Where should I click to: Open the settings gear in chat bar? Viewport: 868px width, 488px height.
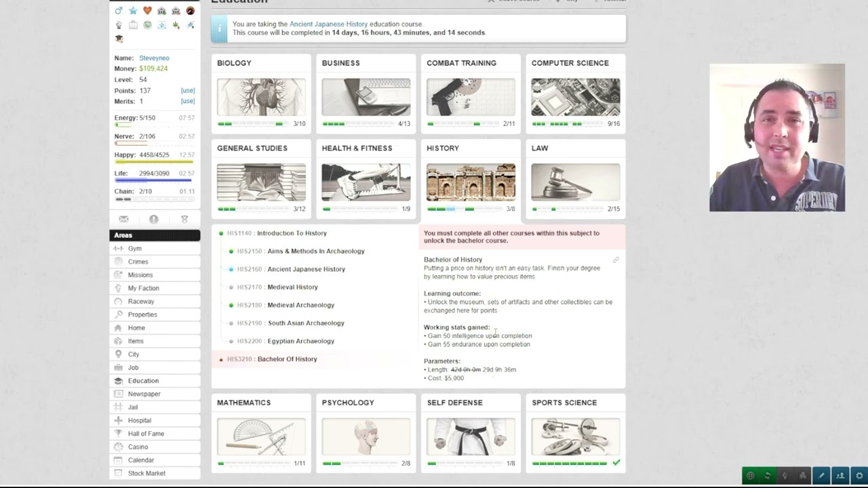click(x=859, y=476)
